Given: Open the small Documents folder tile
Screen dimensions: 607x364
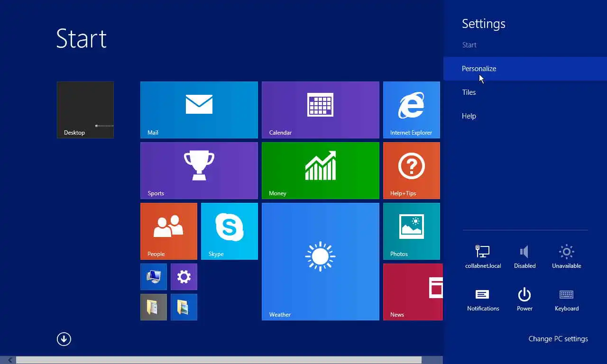Looking at the screenshot, I should (x=154, y=307).
